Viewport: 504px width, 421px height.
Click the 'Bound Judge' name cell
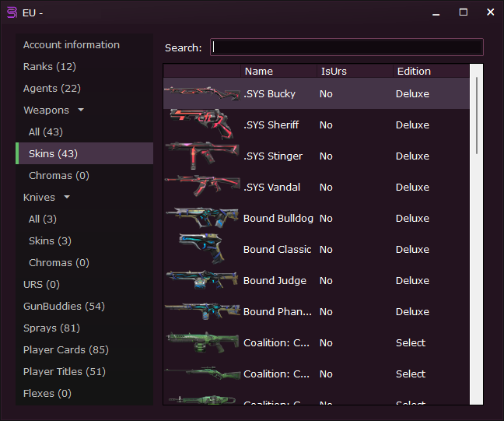(275, 281)
